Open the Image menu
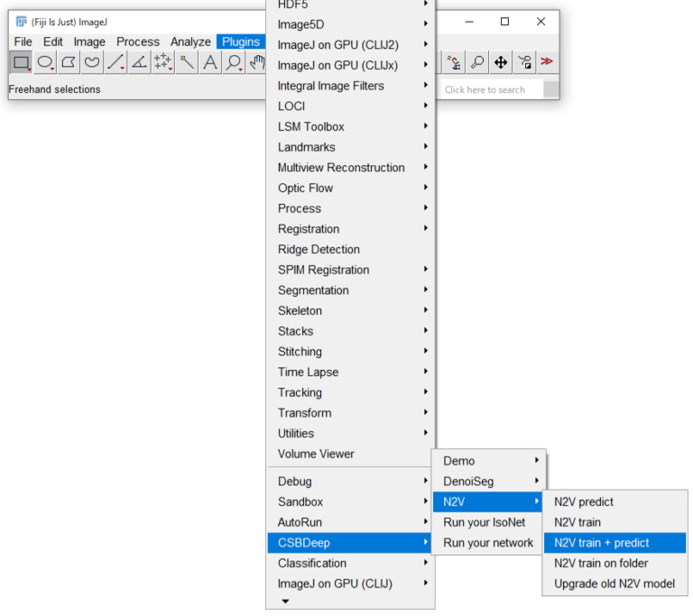 coord(89,41)
